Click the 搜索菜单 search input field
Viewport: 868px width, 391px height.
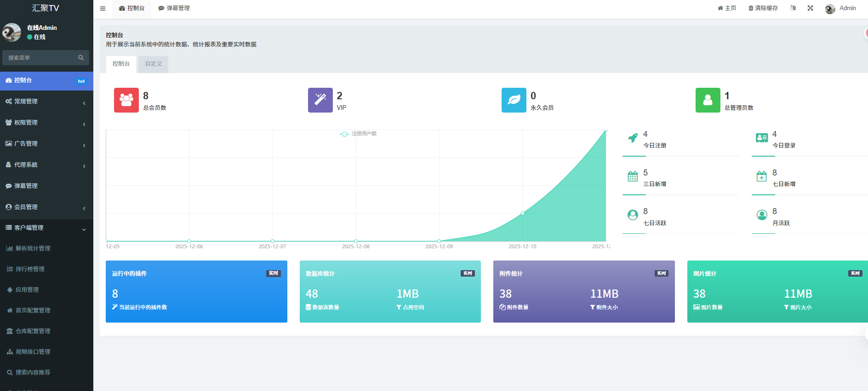tap(40, 58)
